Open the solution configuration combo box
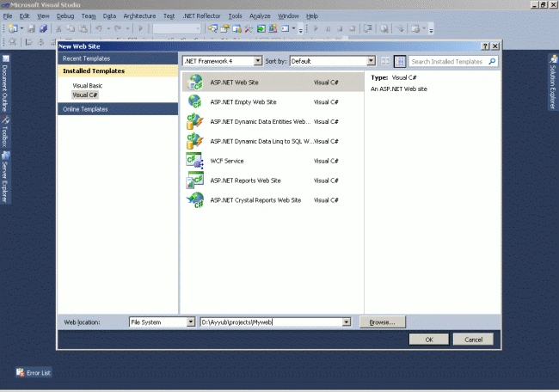 click(x=177, y=28)
